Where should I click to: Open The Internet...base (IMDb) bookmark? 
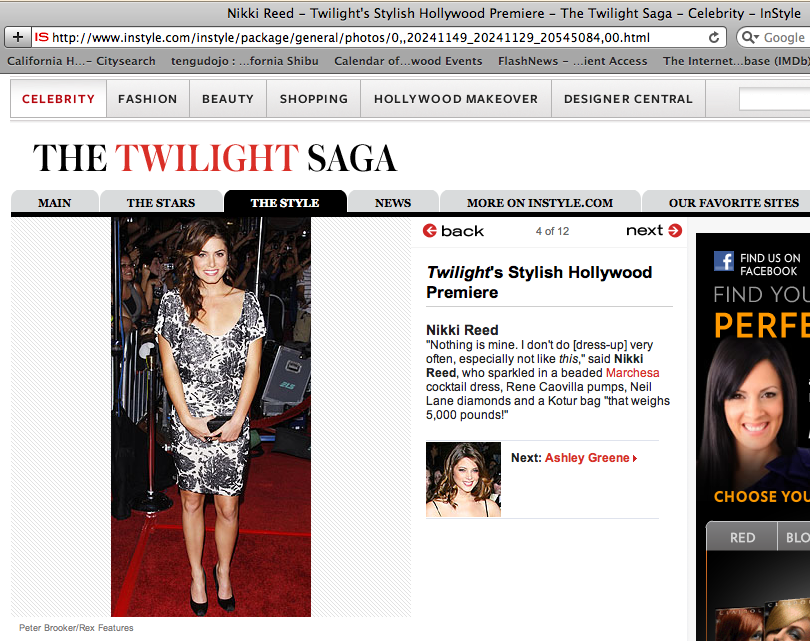tap(737, 61)
